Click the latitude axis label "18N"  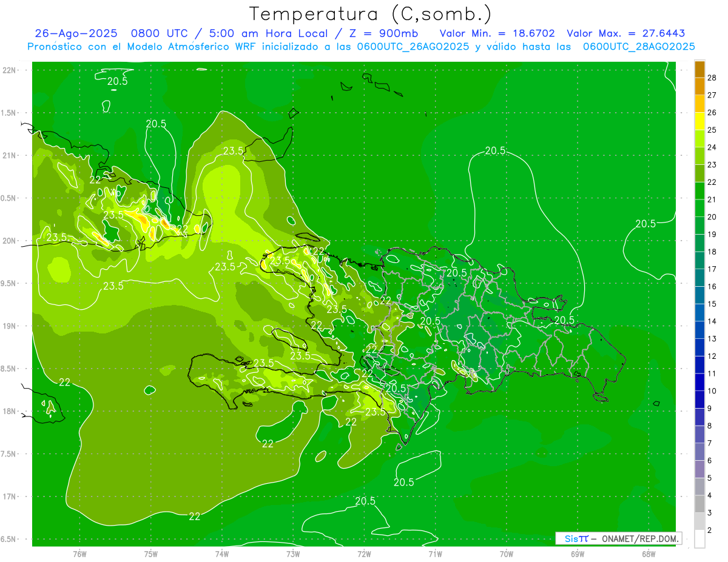click(x=9, y=411)
